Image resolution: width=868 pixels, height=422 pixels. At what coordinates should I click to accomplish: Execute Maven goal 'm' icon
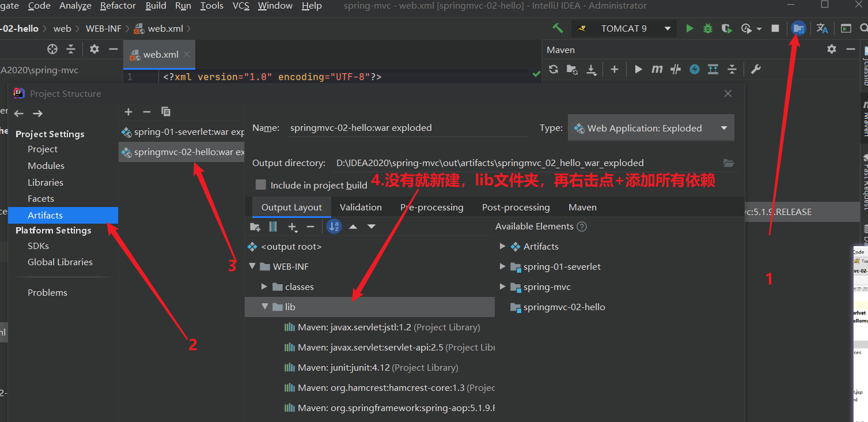pos(657,69)
